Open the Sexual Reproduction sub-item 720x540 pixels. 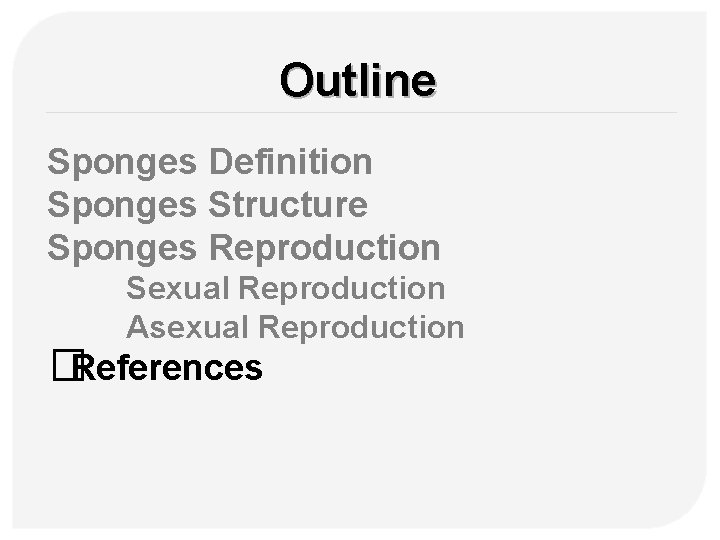coord(285,288)
